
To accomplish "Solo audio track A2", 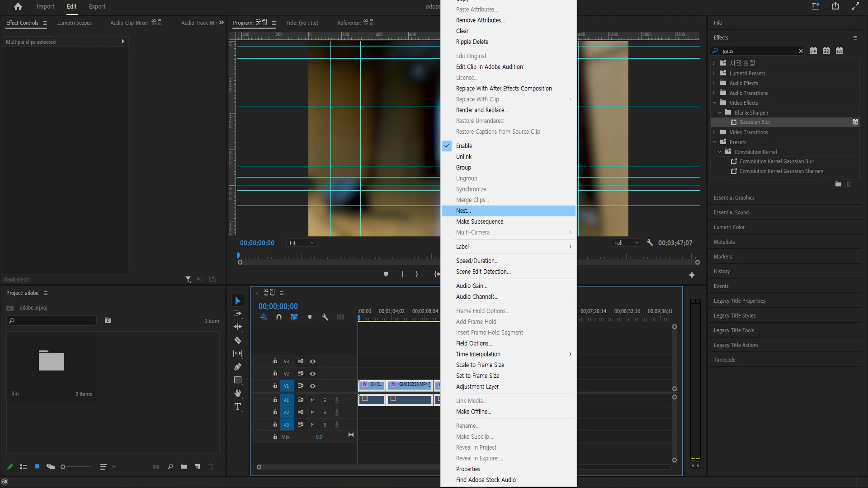I will click(x=325, y=413).
